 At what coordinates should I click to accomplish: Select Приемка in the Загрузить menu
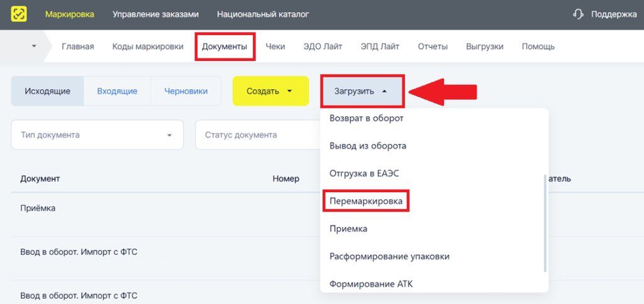pos(348,229)
